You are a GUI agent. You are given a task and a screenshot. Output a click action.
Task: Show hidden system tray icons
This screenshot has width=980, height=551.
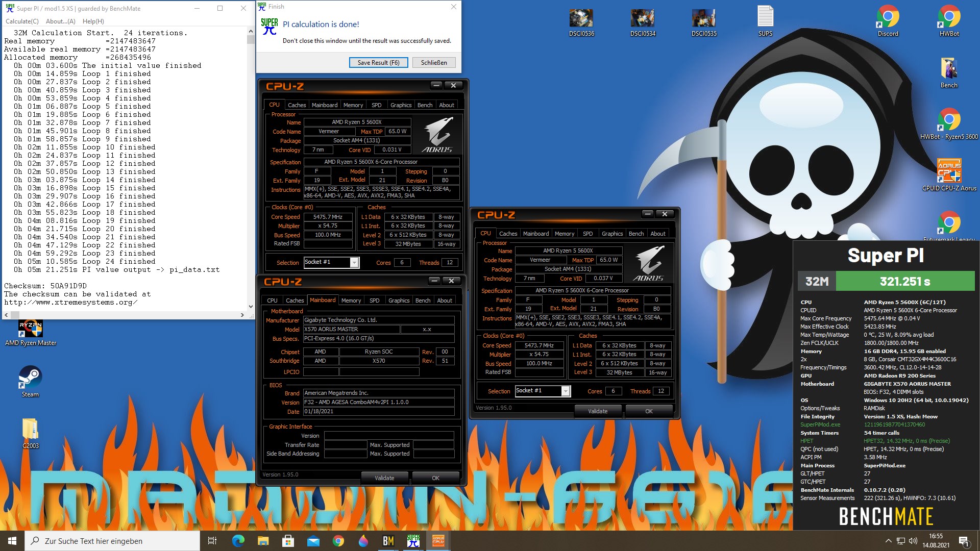888,541
